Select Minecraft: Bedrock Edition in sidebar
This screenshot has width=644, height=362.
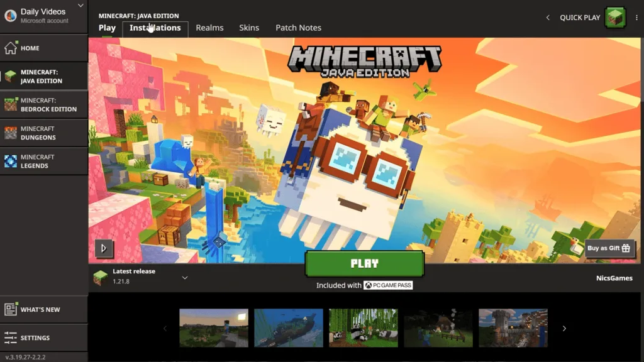point(44,105)
